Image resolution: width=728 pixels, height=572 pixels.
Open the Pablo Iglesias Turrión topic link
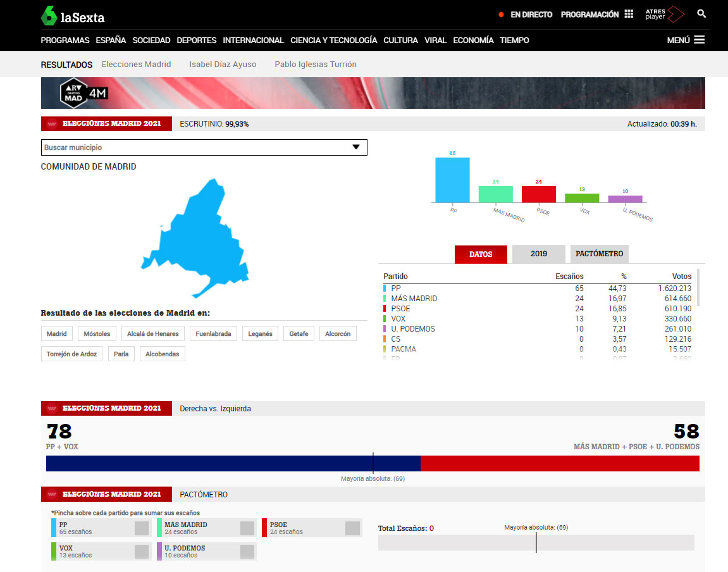316,65
